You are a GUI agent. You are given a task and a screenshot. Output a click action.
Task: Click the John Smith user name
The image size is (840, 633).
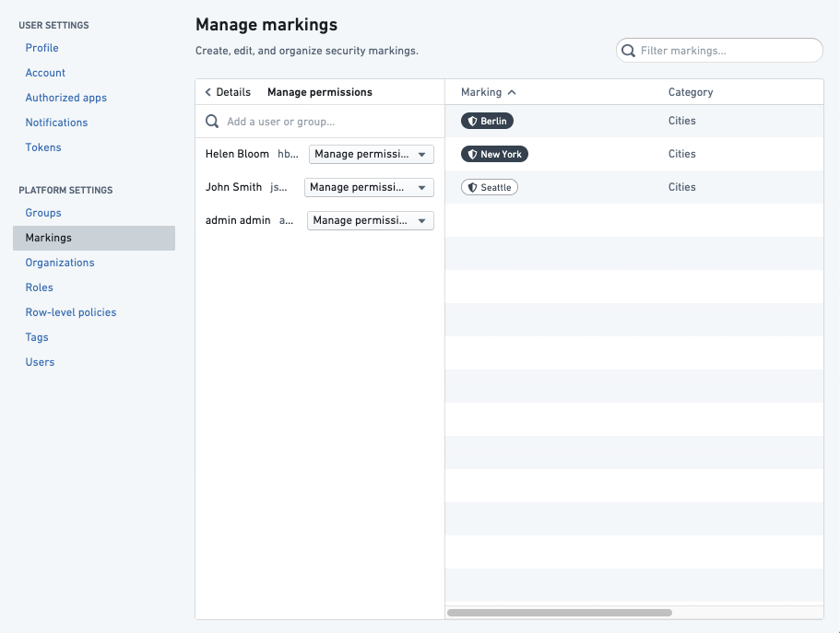(x=233, y=187)
